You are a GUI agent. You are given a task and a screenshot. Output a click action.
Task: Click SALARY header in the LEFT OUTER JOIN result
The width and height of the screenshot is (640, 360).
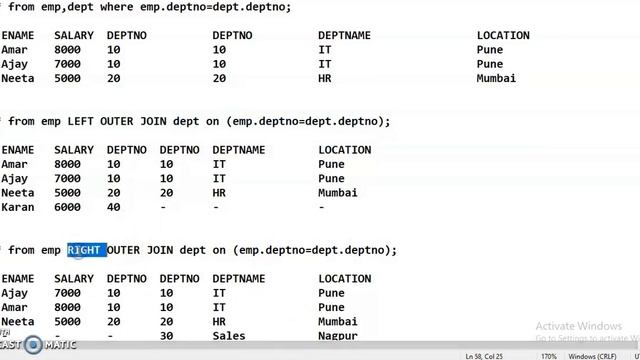pos(74,150)
